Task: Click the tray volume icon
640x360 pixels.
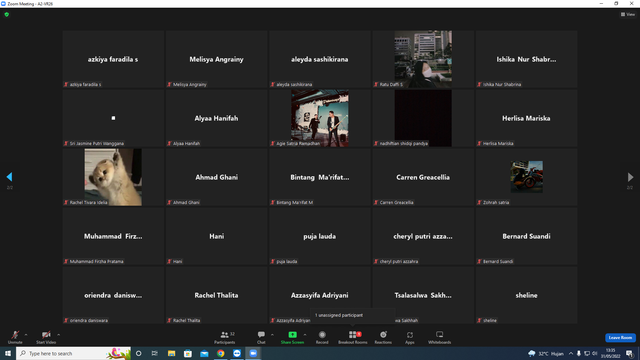Action: coord(594,353)
